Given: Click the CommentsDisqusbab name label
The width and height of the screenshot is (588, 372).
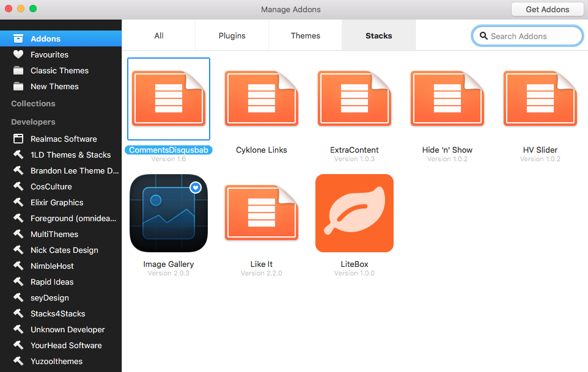Looking at the screenshot, I should pos(168,150).
